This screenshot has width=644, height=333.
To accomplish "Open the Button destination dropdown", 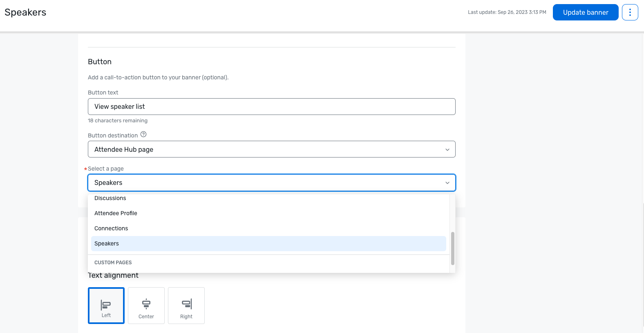I will click(271, 149).
